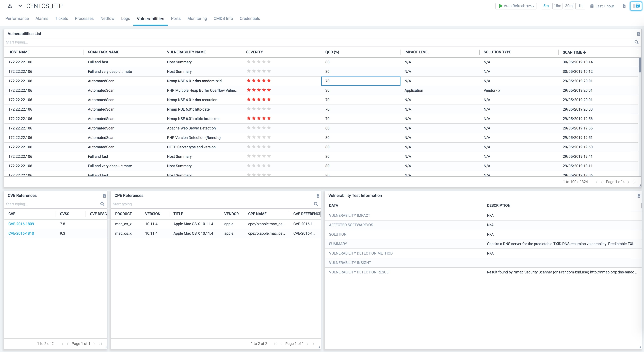Screen dimensions: 644x352
Task: Expand the device selector chevron next to CENTOS_FTP
Action: (x=20, y=6)
